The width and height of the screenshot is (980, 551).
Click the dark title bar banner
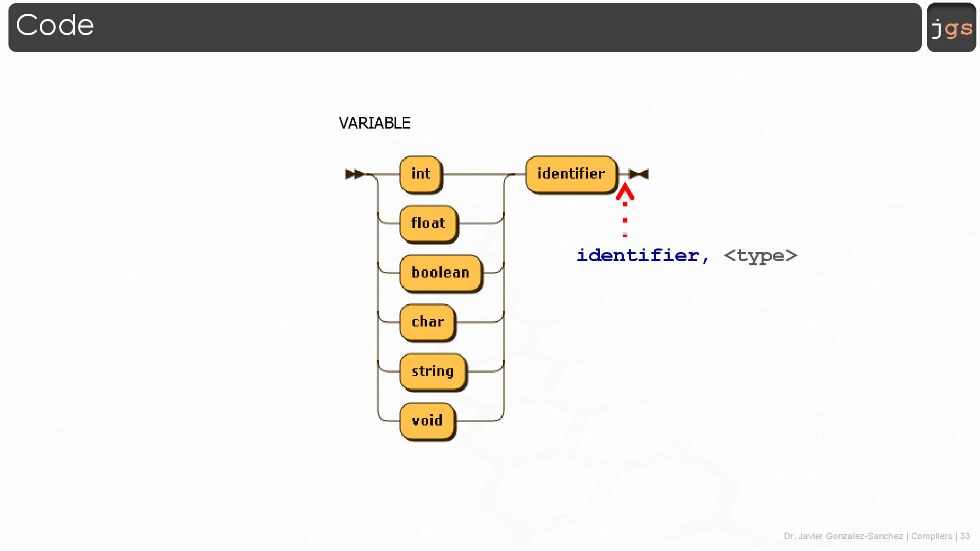point(464,28)
